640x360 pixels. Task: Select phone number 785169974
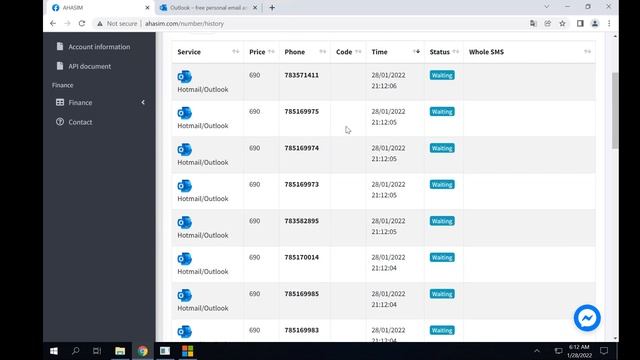click(302, 148)
